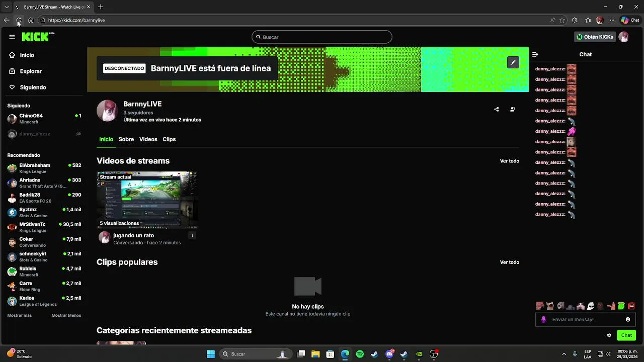
Task: Open the jugando un rato video options menu
Action: pyautogui.click(x=192, y=235)
